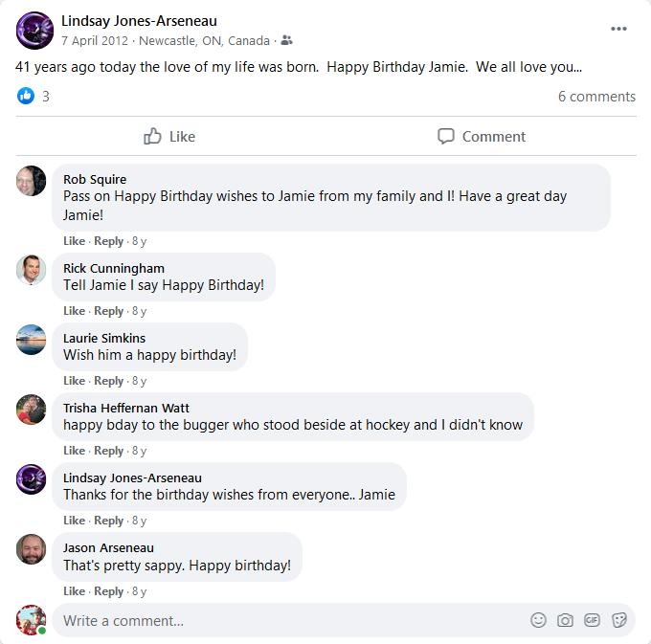Image resolution: width=651 pixels, height=644 pixels.
Task: Reply to Trisha Heffernan Watt's comment
Action: (109, 451)
